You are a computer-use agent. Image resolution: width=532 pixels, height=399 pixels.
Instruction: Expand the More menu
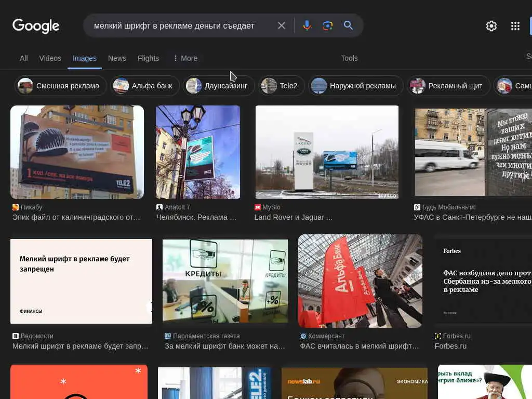(x=185, y=58)
